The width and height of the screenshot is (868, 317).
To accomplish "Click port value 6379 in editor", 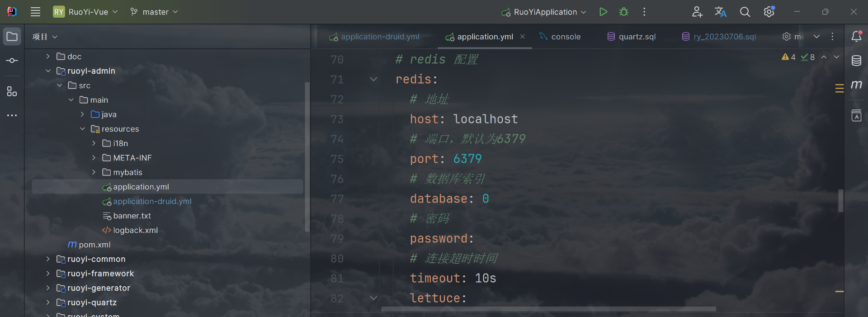I will pos(467,159).
